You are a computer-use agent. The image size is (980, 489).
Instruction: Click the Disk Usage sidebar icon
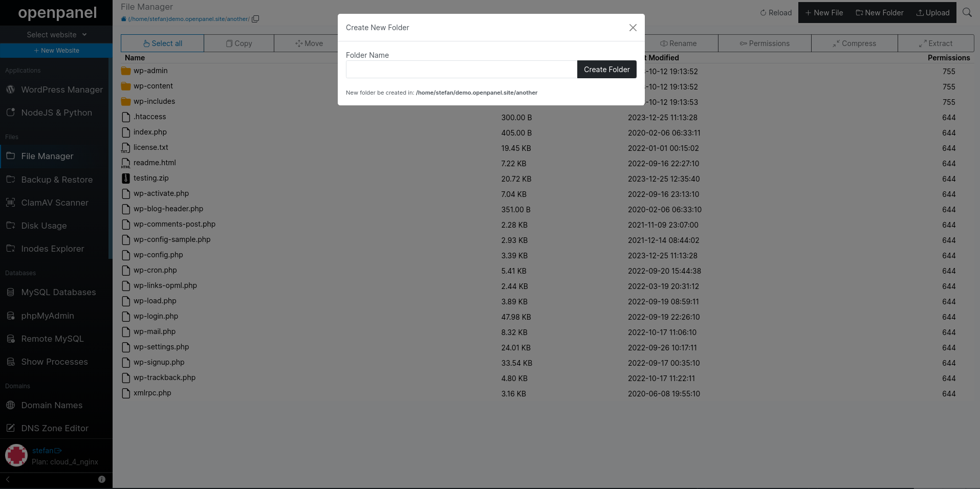point(10,226)
